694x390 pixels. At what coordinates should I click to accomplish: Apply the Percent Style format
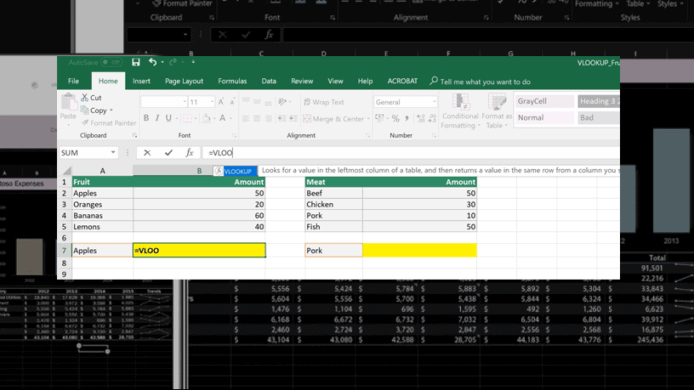(x=395, y=118)
